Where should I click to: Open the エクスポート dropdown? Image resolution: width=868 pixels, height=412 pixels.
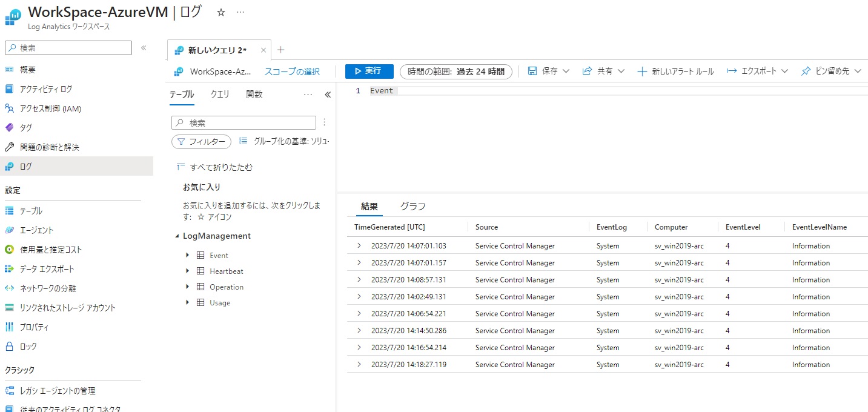point(757,71)
